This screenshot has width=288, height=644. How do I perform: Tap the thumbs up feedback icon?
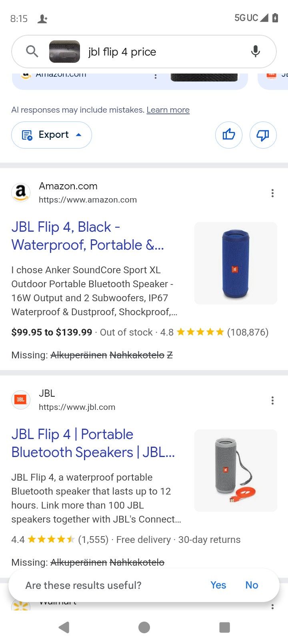(x=229, y=135)
